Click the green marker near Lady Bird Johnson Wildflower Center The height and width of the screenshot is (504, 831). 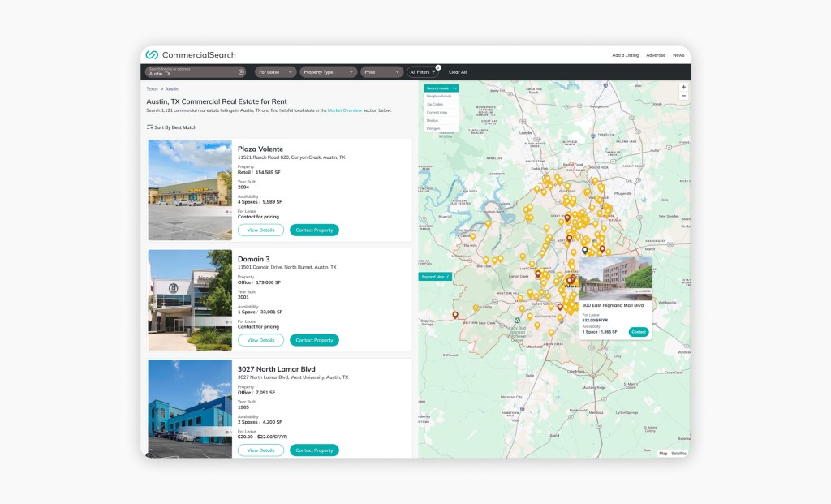(517, 321)
